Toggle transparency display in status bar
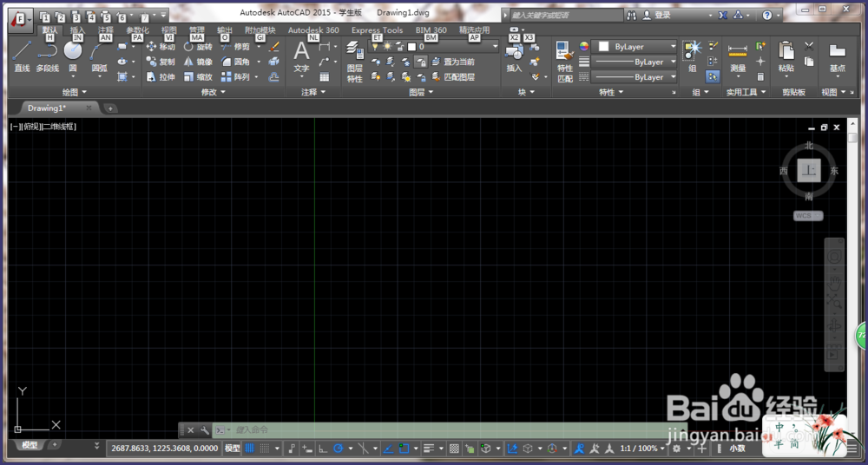This screenshot has width=868, height=465. point(455,449)
